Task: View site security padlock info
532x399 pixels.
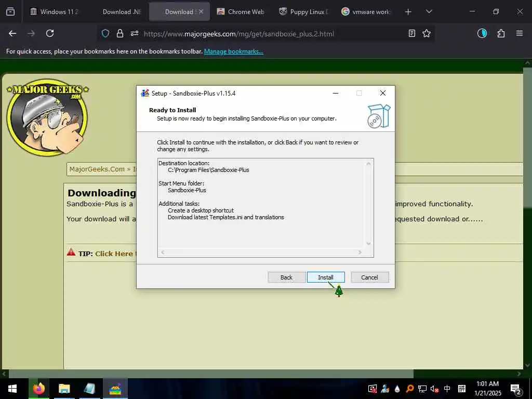Action: click(x=120, y=33)
